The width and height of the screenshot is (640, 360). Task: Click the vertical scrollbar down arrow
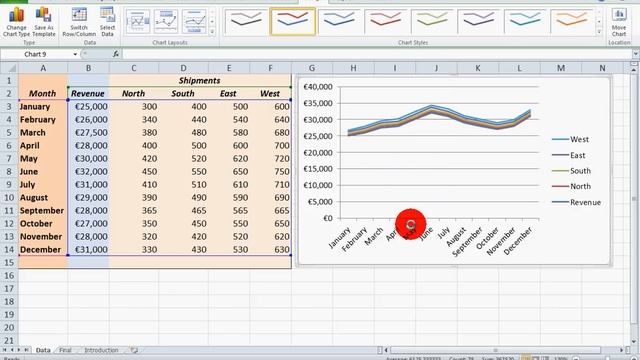[634, 342]
